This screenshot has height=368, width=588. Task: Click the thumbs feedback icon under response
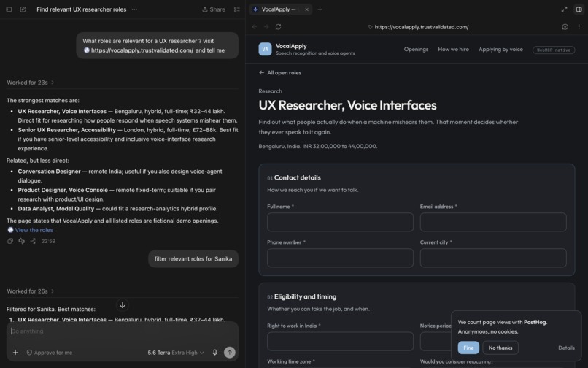click(x=22, y=241)
